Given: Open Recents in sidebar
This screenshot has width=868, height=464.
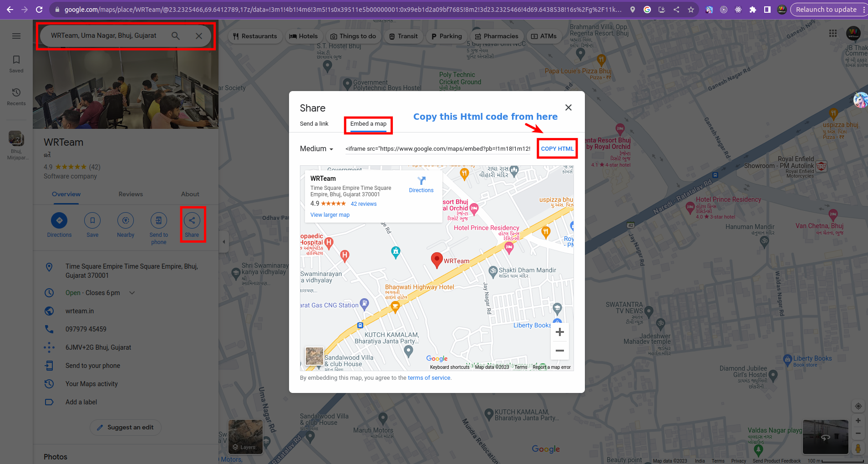Looking at the screenshot, I should pos(16,97).
